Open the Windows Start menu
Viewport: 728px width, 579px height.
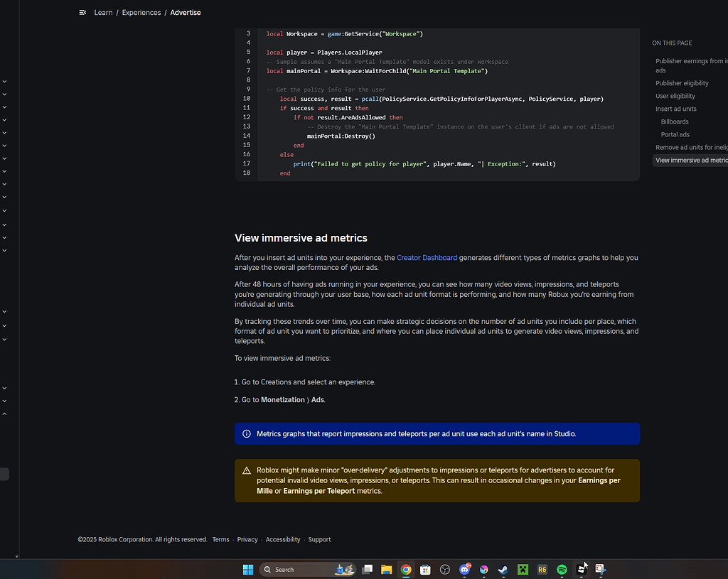click(248, 569)
